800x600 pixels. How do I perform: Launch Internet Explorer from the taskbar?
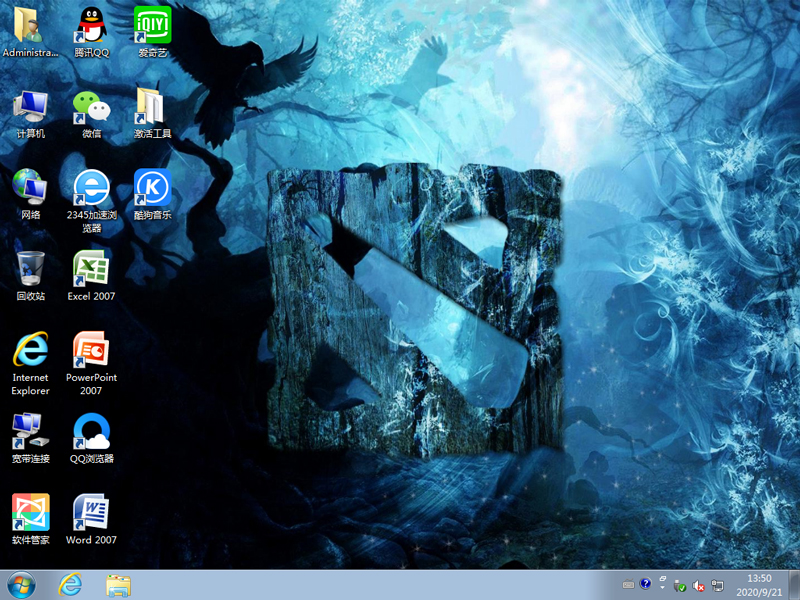point(70,585)
